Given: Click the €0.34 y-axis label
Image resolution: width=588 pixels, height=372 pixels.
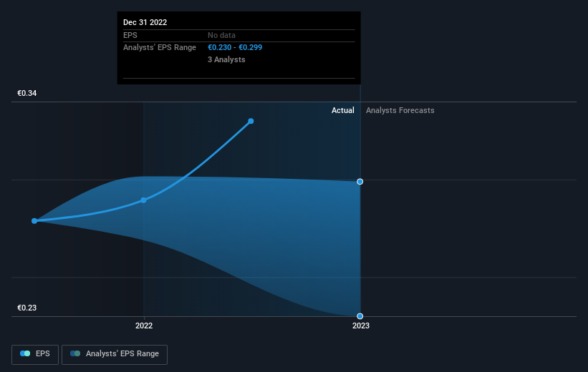Looking at the screenshot, I should point(27,93).
